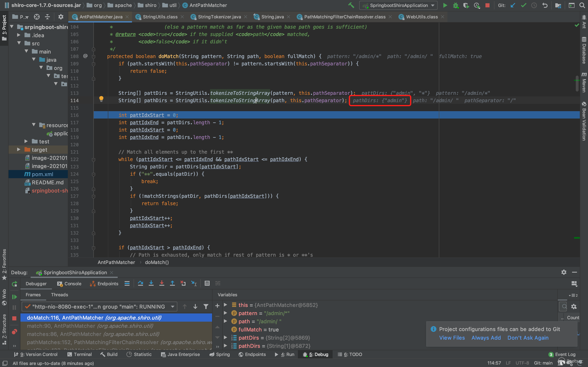Resume program with the green play icon
Viewport: 588px width, 367px height.
14,297
